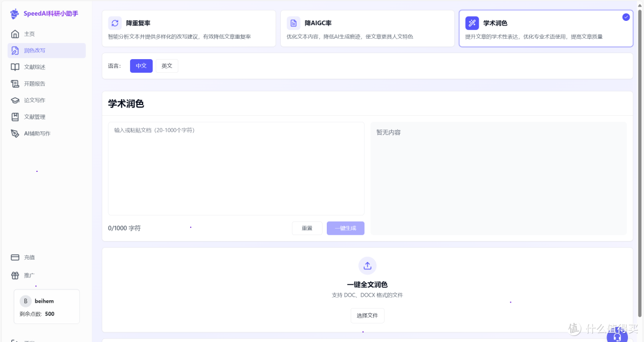
Task: Click the refresh icon on 降重复率 card
Action: (115, 23)
